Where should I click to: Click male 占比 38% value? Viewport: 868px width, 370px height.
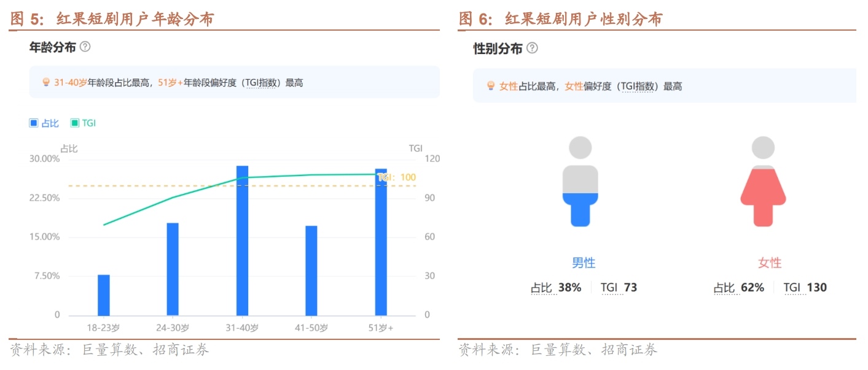click(x=569, y=287)
